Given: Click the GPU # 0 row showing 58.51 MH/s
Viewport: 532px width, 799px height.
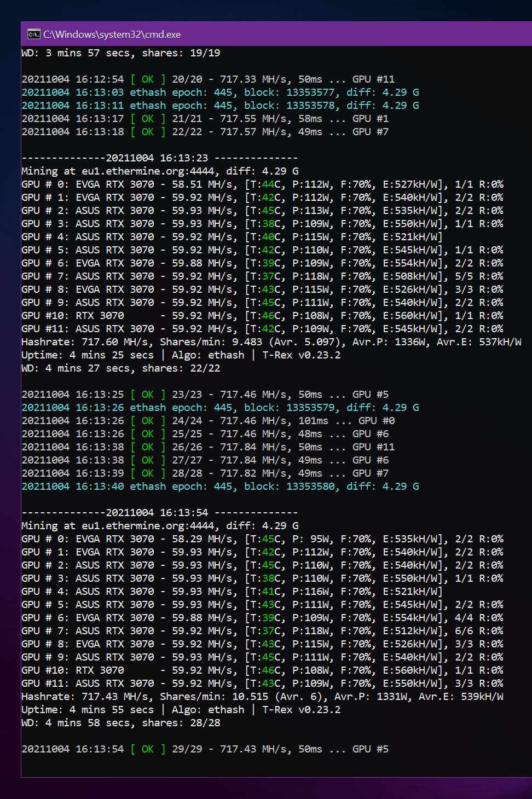Looking at the screenshot, I should tap(262, 184).
